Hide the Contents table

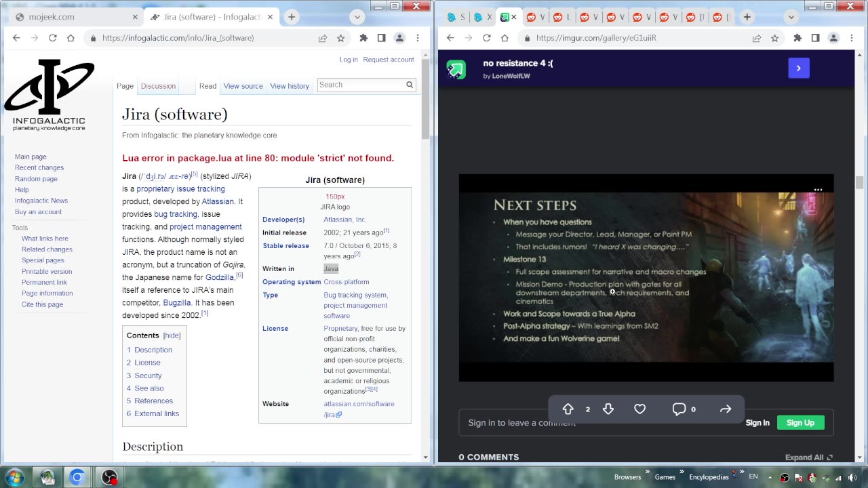172,335
